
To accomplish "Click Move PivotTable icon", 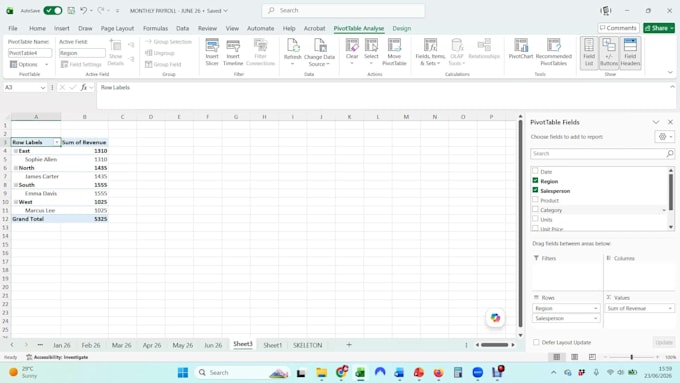I will pos(394,52).
